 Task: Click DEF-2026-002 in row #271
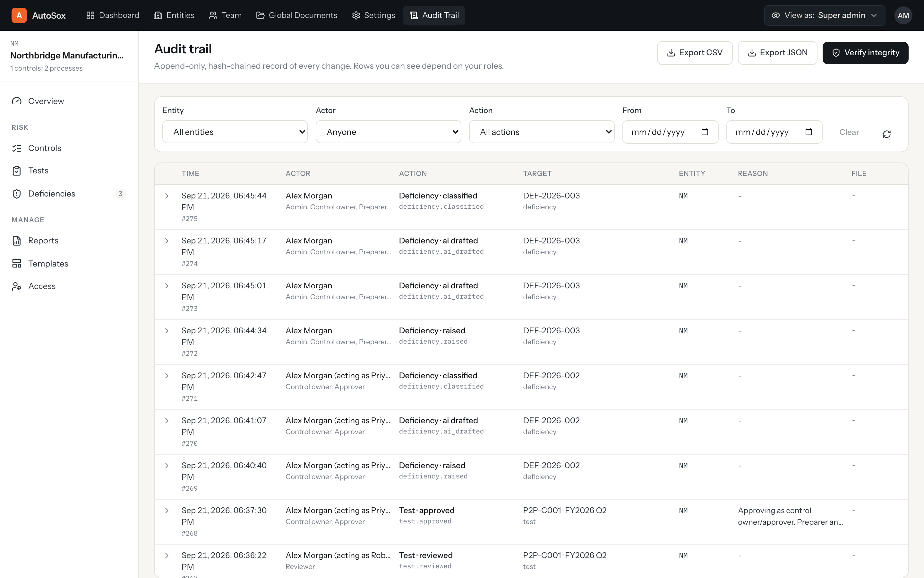click(551, 375)
